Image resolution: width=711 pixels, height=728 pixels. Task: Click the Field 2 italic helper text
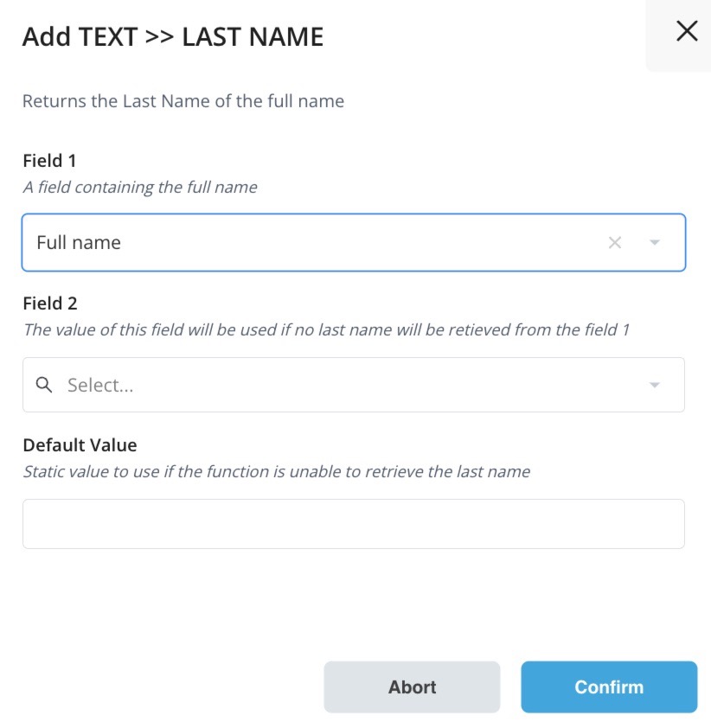[326, 329]
